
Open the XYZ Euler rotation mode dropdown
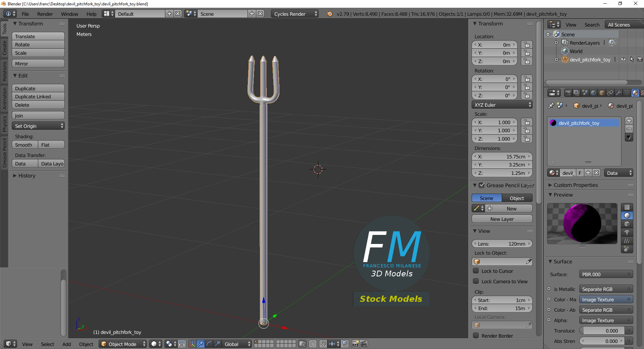pyautogui.click(x=502, y=105)
